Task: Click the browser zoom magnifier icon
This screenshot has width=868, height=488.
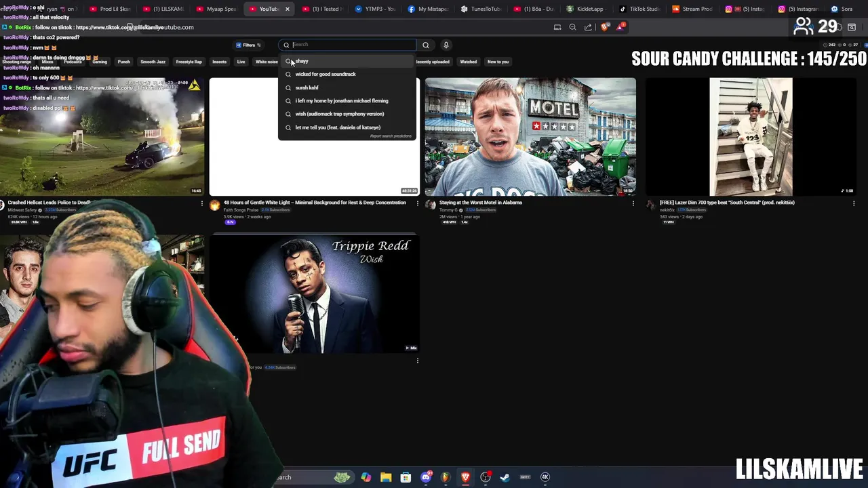Action: [x=572, y=27]
